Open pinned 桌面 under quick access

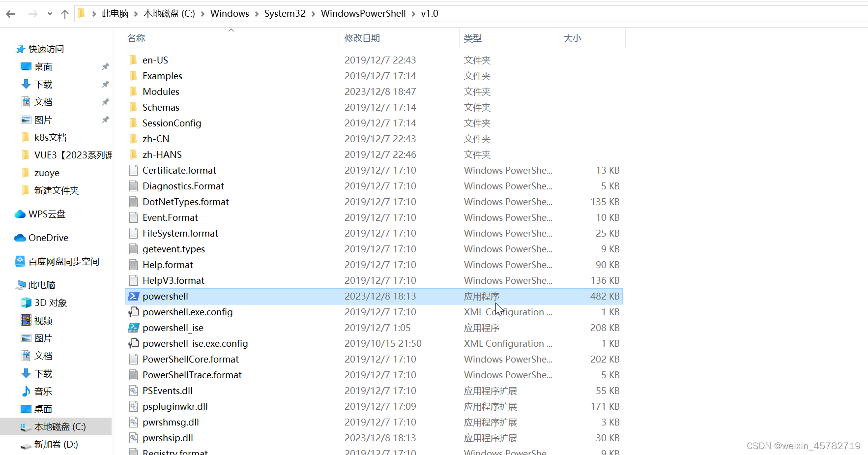43,67
